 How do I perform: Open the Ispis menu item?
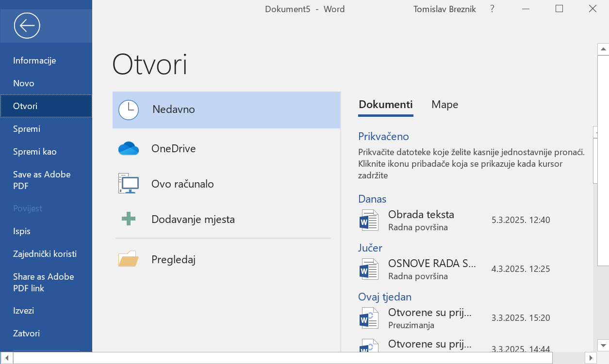22,231
